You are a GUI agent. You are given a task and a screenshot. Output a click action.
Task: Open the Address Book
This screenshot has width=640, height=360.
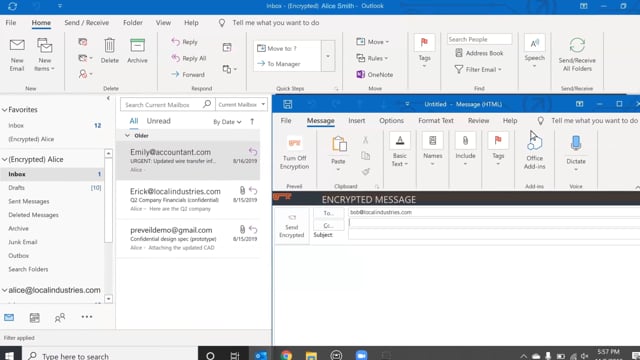(479, 53)
